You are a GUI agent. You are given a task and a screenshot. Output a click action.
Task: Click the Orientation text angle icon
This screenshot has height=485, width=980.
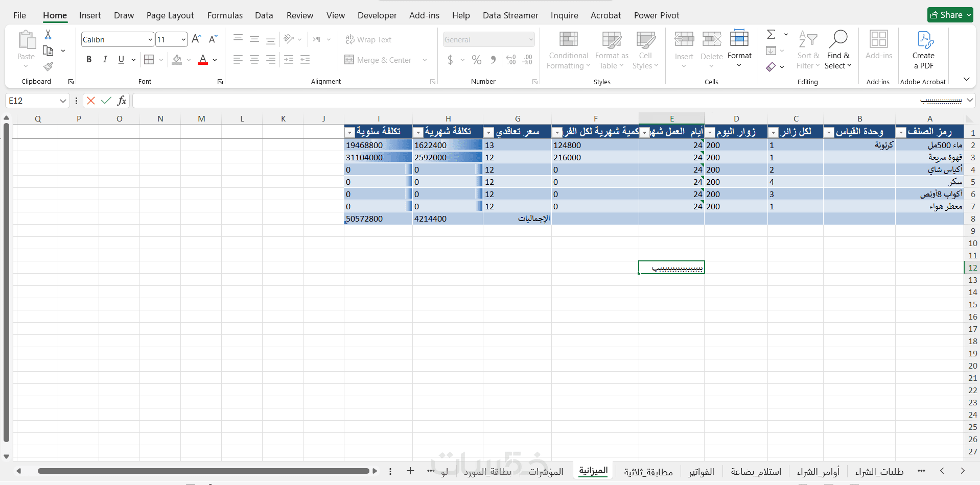pos(289,39)
